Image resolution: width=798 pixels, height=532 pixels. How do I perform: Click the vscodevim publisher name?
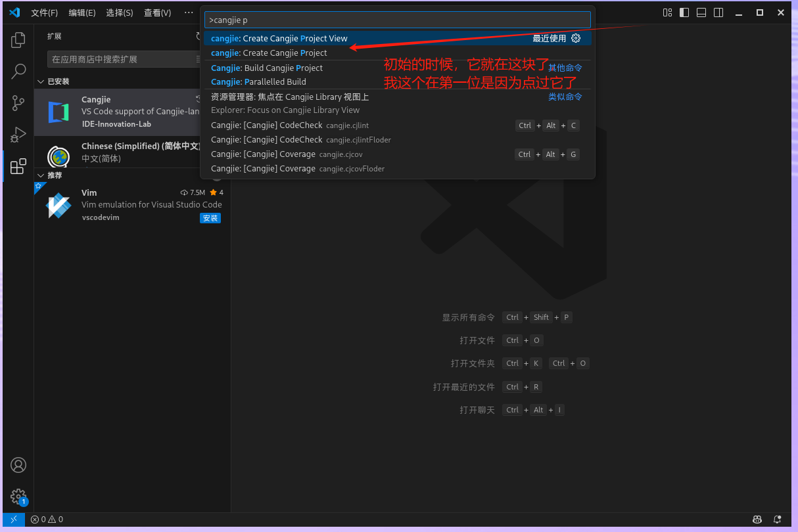[x=101, y=217]
